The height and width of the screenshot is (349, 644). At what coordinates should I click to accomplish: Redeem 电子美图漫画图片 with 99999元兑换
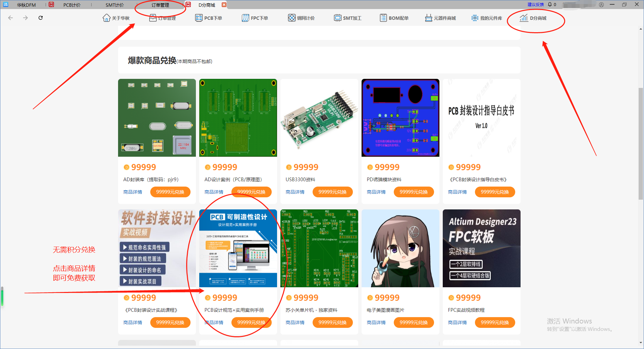pos(414,322)
